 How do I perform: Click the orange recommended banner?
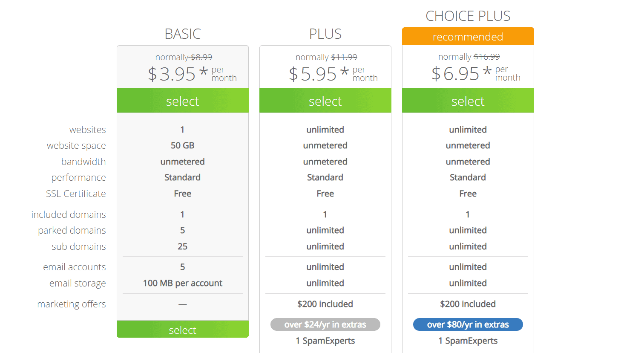tap(468, 36)
